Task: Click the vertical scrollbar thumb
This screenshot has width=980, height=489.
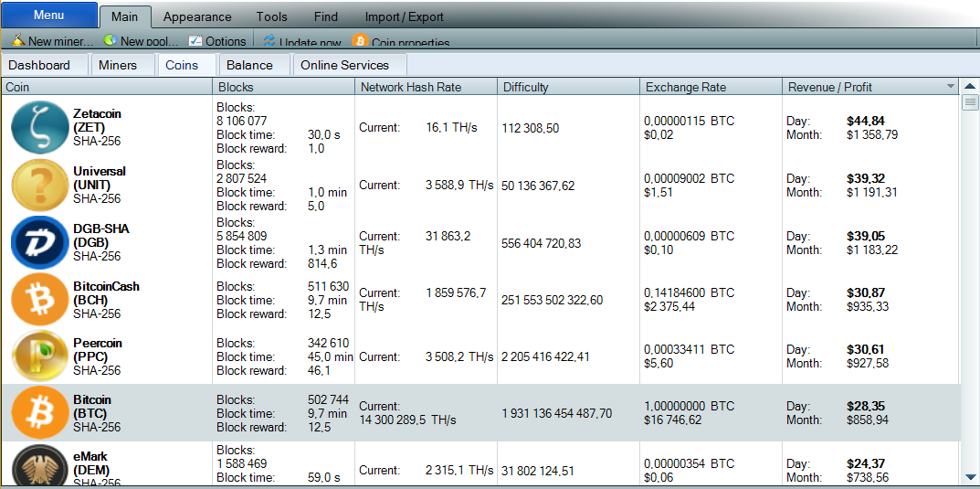Action: [x=970, y=102]
